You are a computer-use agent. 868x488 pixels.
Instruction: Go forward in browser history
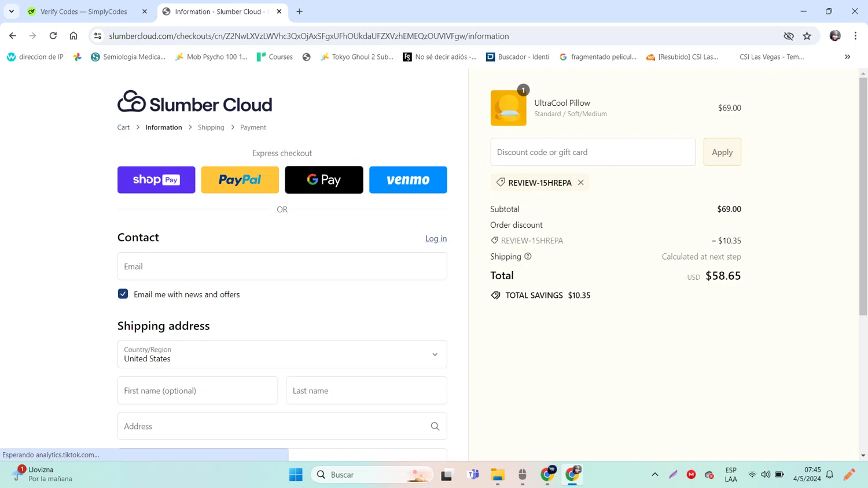point(33,36)
